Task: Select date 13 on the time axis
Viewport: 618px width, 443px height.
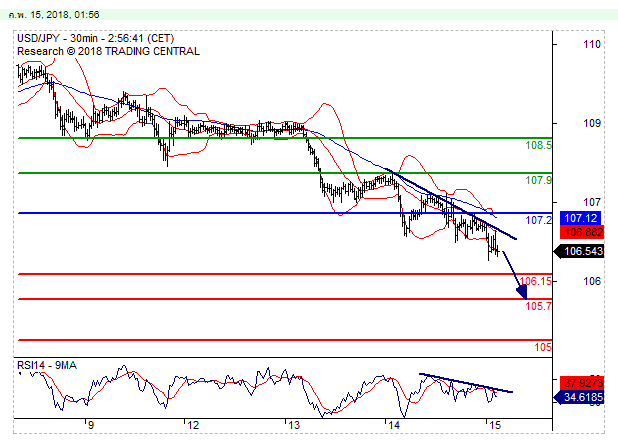Action: pos(291,425)
